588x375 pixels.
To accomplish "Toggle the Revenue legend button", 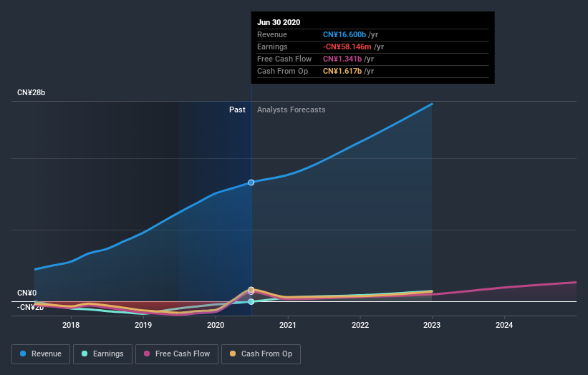I will click(x=41, y=354).
